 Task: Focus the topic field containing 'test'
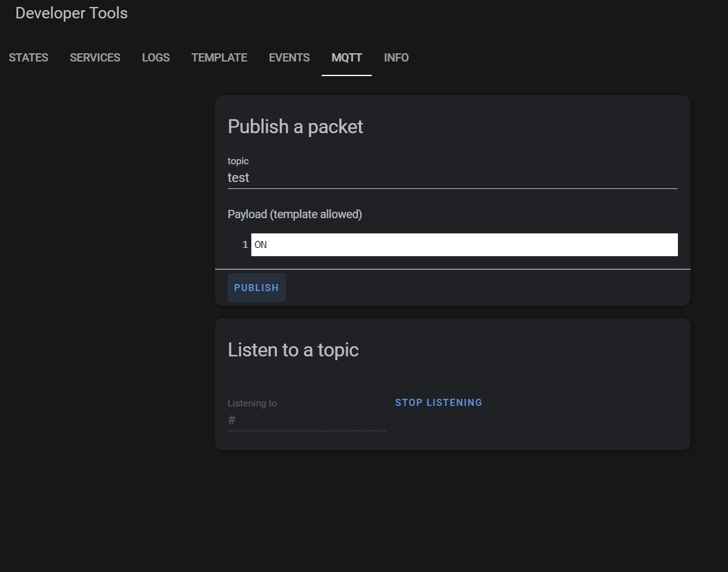coord(452,178)
